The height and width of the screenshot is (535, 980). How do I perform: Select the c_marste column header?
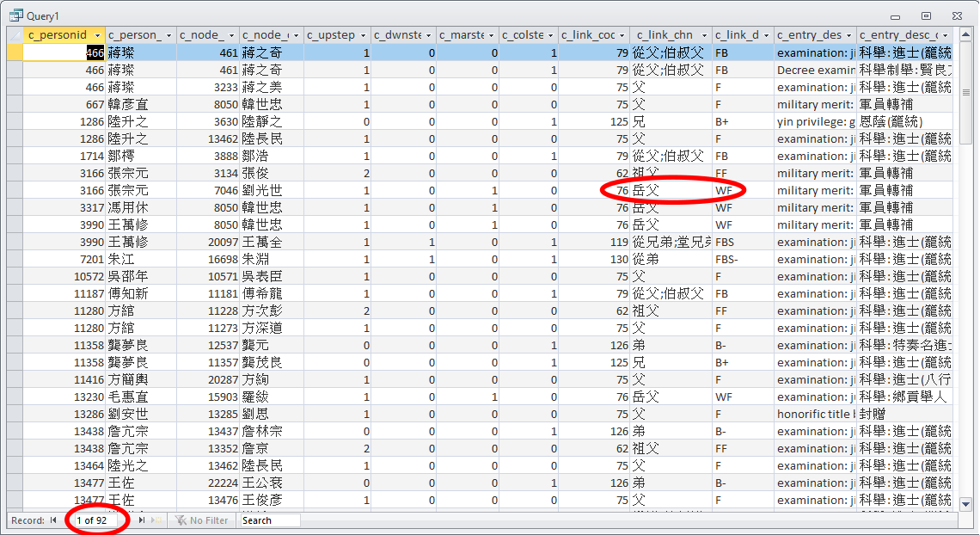point(462,35)
